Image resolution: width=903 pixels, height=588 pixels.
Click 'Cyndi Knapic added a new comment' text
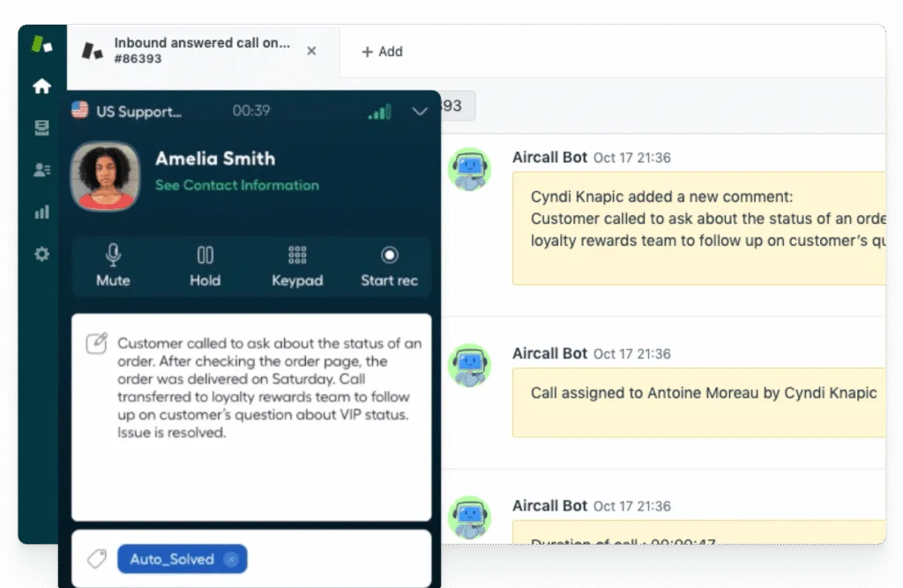coord(661,197)
